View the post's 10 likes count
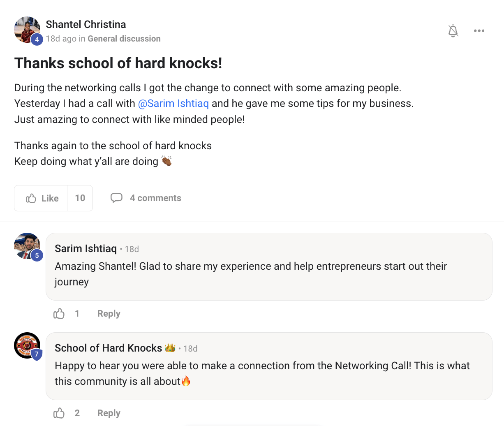Image resolution: width=504 pixels, height=426 pixels. click(x=80, y=198)
